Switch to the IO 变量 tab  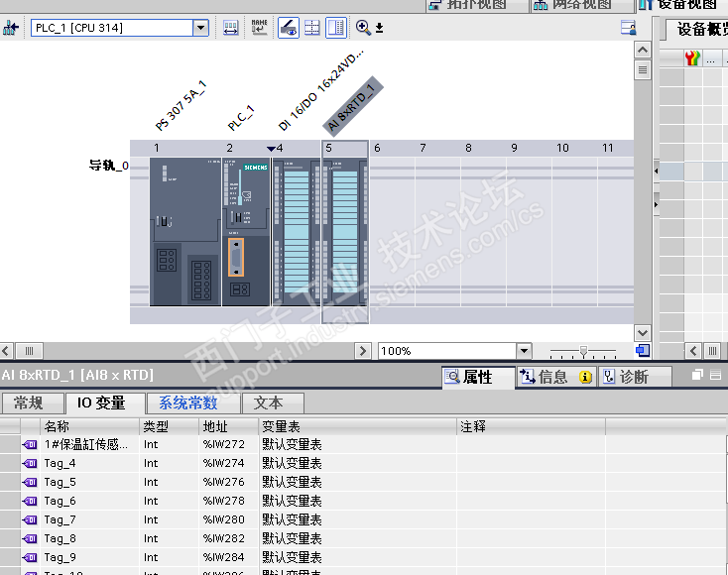point(105,402)
